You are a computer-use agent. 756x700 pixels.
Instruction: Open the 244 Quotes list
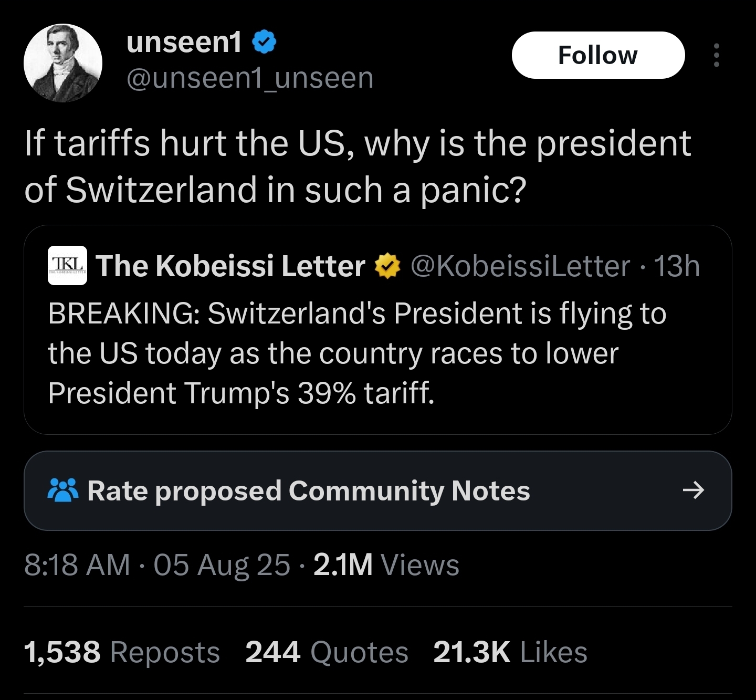pyautogui.click(x=327, y=652)
